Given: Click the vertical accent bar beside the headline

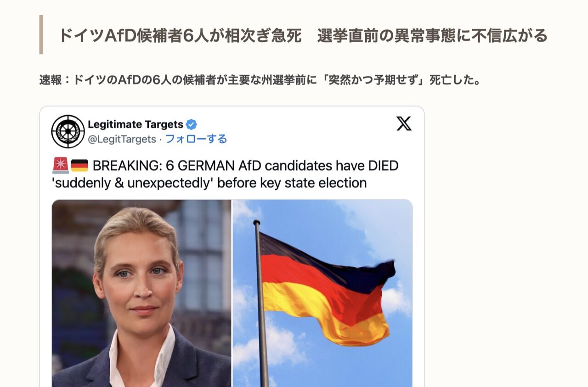Looking at the screenshot, I should tap(41, 34).
